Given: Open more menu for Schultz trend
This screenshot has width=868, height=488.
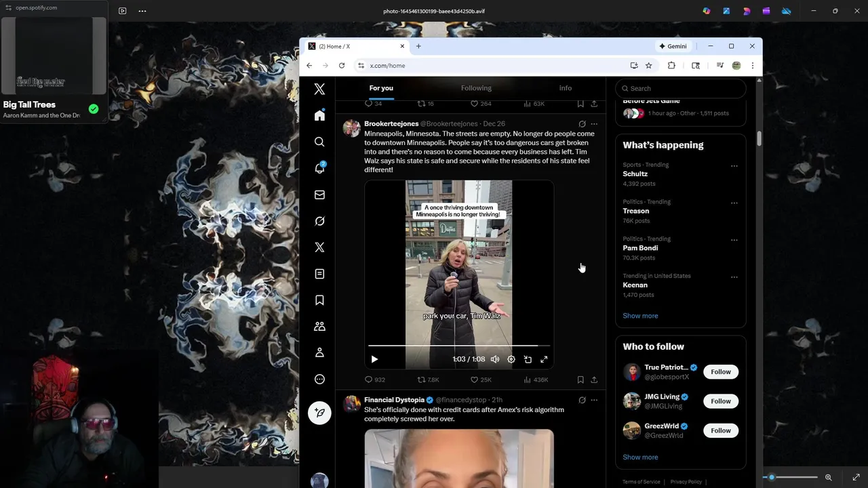Looking at the screenshot, I should [734, 165].
